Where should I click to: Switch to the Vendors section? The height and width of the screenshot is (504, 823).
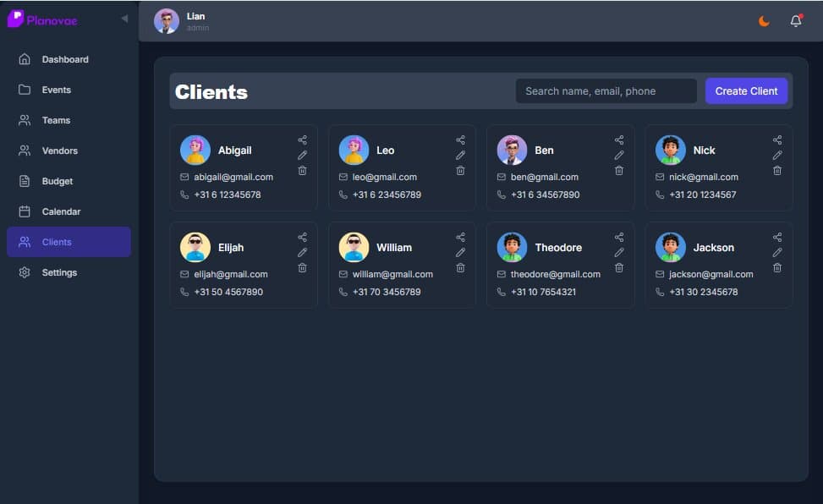point(59,150)
